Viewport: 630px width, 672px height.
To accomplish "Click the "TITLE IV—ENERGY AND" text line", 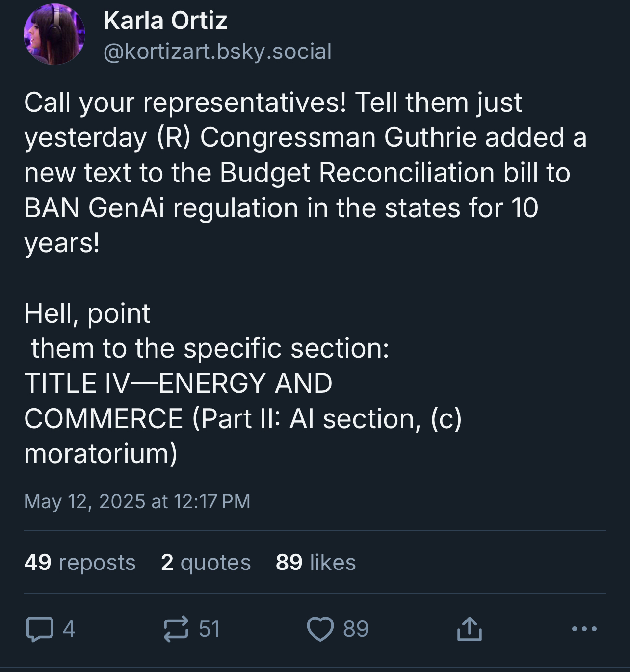I will [178, 383].
